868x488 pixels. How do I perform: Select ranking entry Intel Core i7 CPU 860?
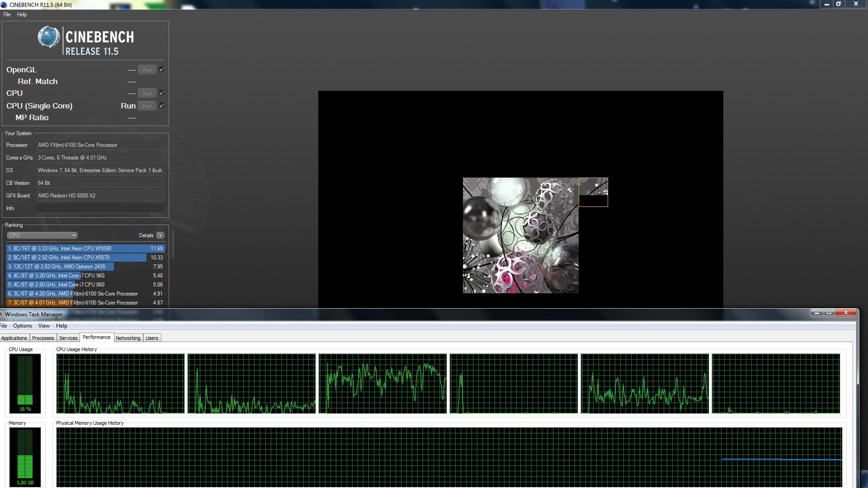(x=85, y=285)
